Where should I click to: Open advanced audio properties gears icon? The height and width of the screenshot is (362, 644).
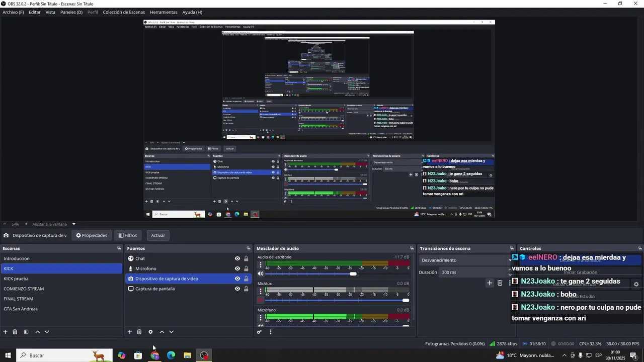pyautogui.click(x=260, y=332)
